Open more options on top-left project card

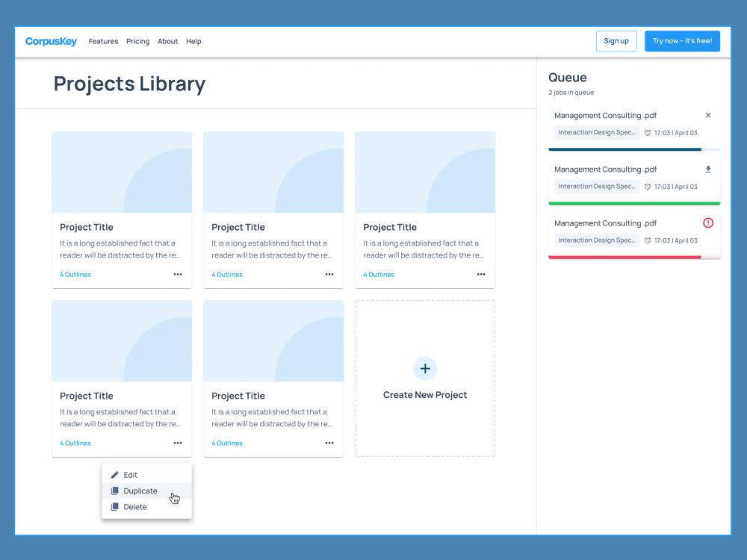178,274
